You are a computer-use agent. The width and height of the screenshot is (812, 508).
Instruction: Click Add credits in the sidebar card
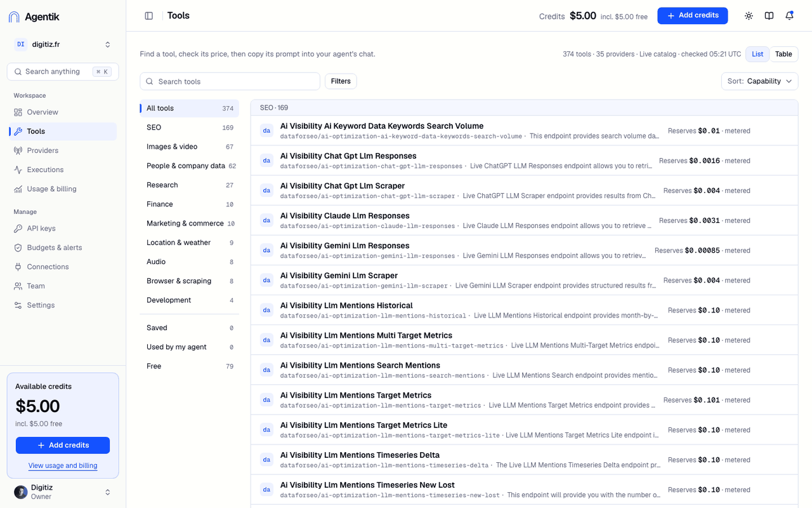[x=63, y=445]
